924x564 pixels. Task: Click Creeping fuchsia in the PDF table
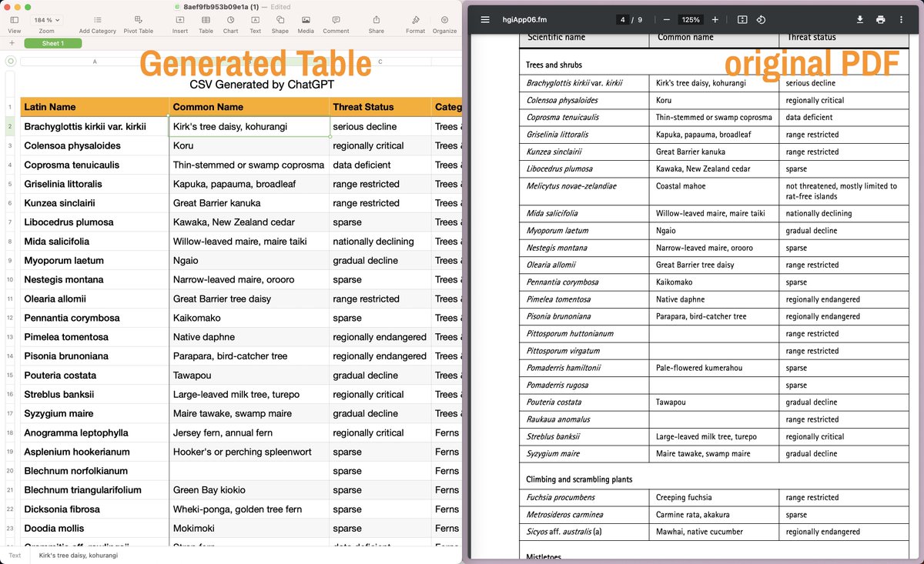(x=684, y=498)
